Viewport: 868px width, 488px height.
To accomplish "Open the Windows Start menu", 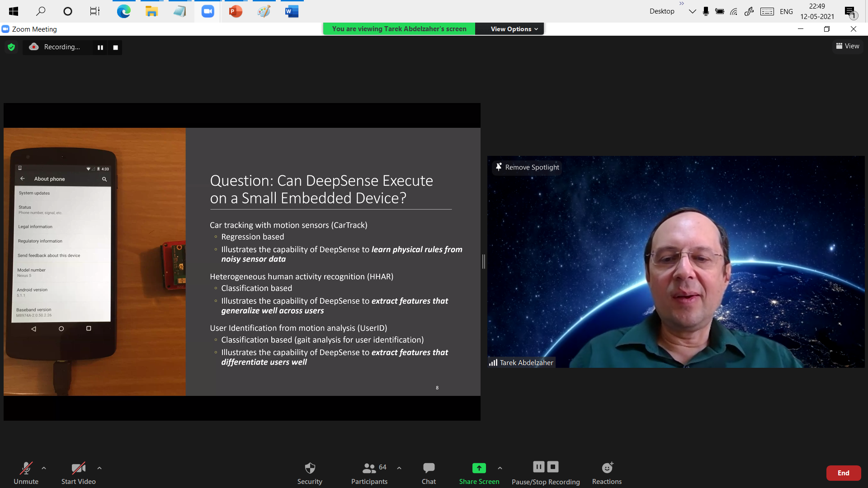I will [14, 11].
